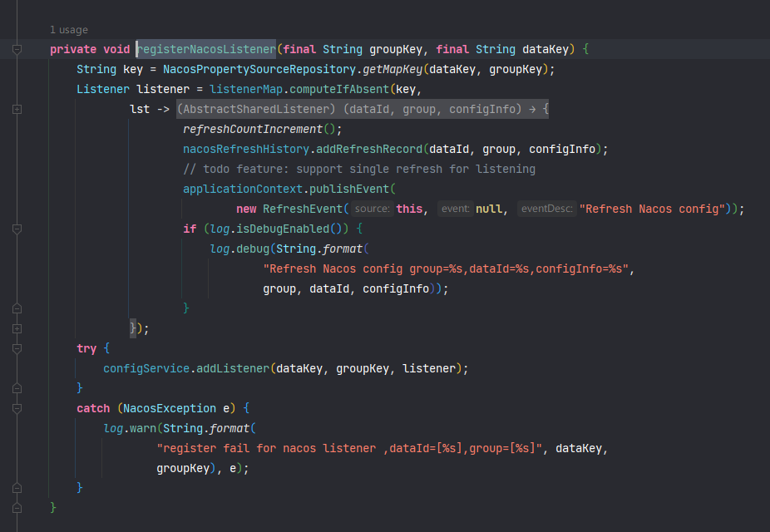The width and height of the screenshot is (770, 532).
Task: Click the configService field reference
Action: pyautogui.click(x=146, y=368)
